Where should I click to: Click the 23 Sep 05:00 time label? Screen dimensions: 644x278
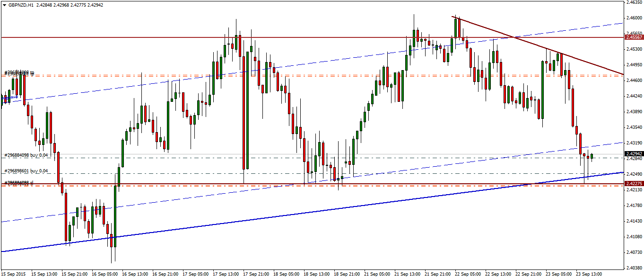(559, 274)
